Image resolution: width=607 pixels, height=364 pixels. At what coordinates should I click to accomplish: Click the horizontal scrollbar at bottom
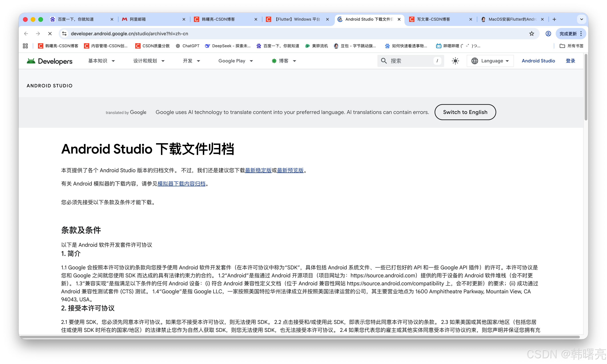(300, 337)
